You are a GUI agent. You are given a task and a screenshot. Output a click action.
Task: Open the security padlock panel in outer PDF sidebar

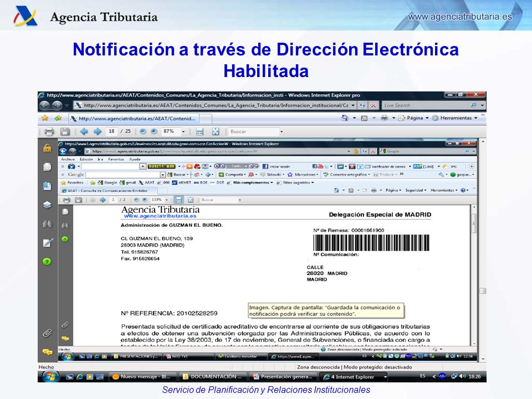(x=47, y=148)
